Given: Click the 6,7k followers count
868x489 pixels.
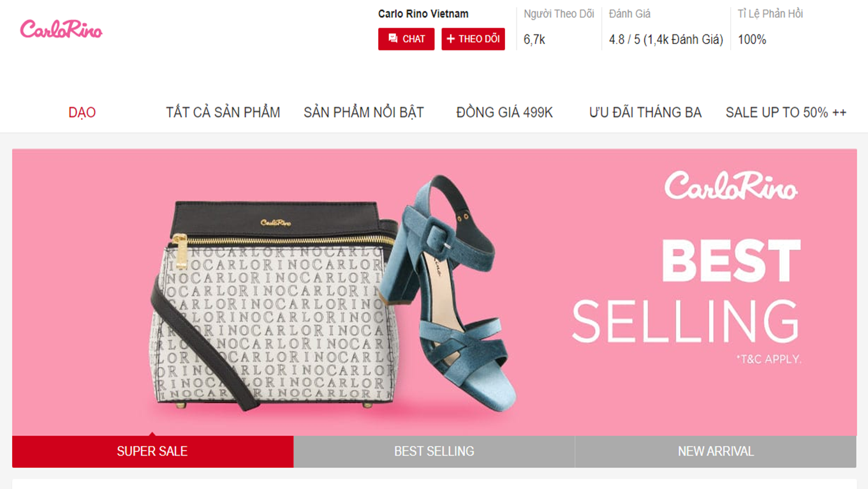Looking at the screenshot, I should point(534,40).
